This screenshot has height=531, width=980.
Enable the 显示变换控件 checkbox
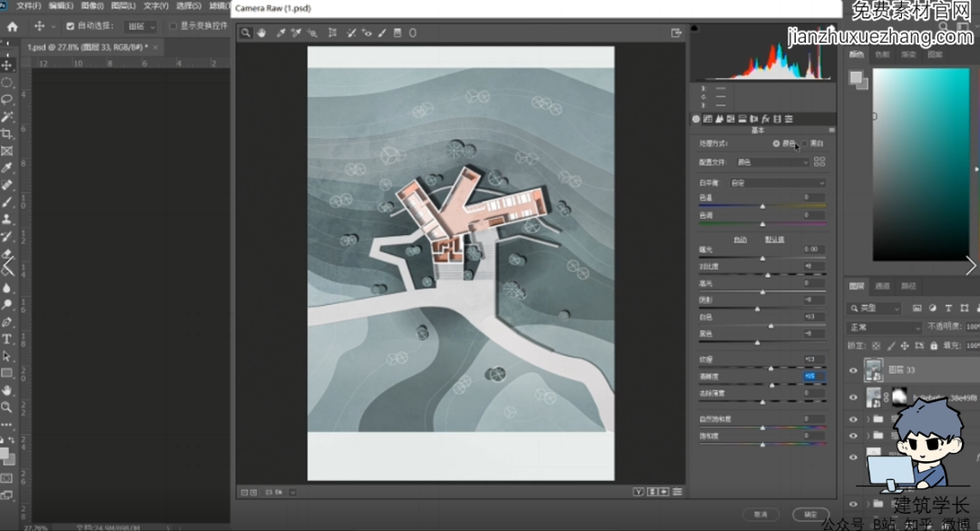tap(172, 26)
